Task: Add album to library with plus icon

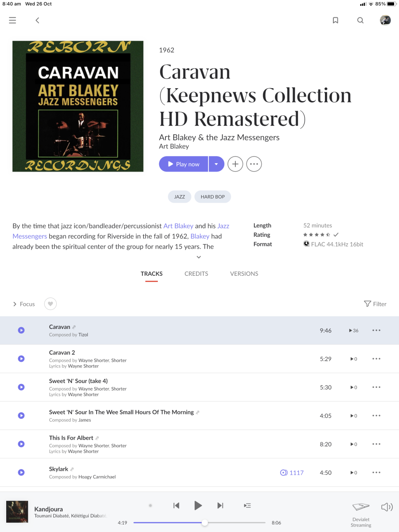Action: click(235, 164)
